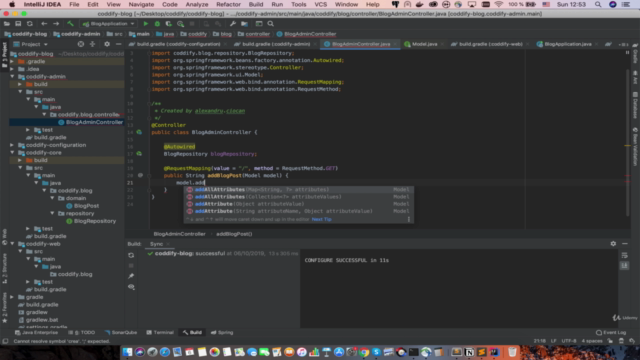The height and width of the screenshot is (360, 640).
Task: Click locate-file target icon in Project panel
Action: pyautogui.click(x=81, y=44)
